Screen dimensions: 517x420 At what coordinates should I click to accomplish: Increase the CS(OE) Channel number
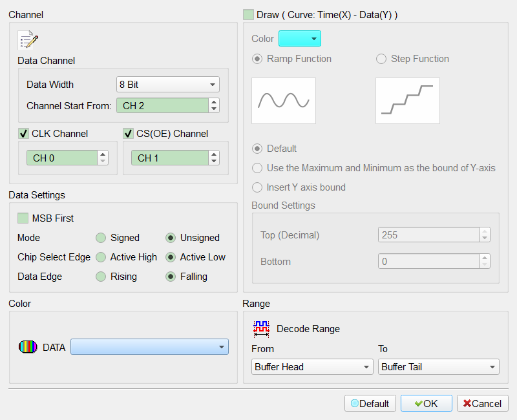coord(214,154)
